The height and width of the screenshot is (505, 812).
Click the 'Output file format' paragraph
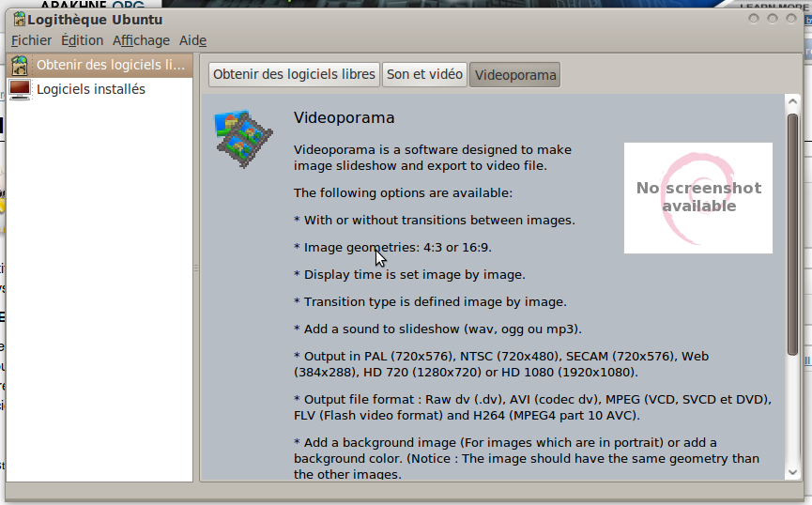(532, 407)
